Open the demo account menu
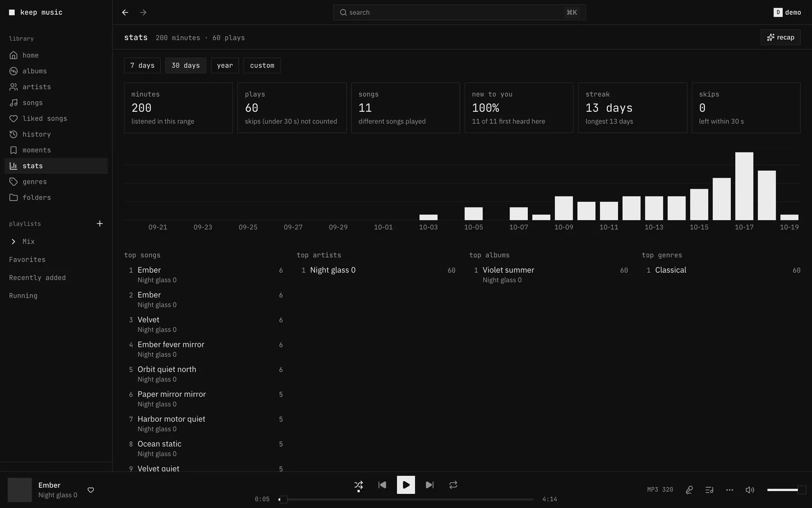Viewport: 812px width, 508px height. pyautogui.click(x=787, y=12)
